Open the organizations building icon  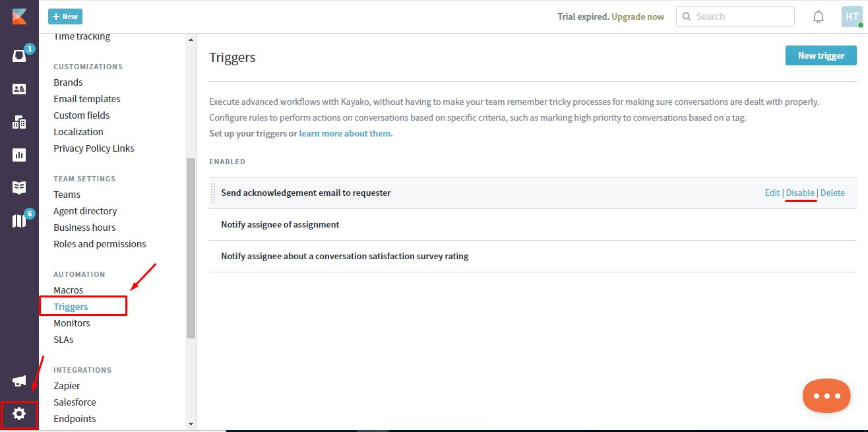pos(19,122)
